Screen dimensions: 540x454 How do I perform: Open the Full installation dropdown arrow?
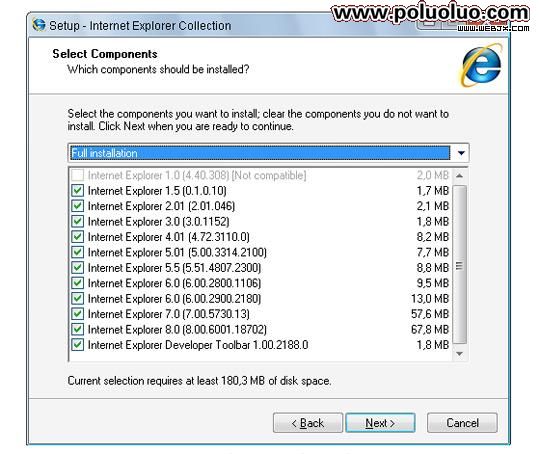pos(461,153)
